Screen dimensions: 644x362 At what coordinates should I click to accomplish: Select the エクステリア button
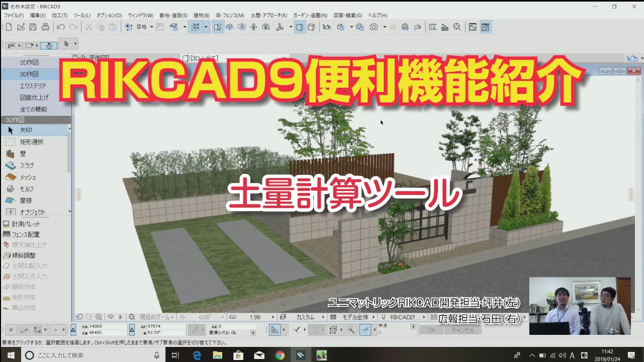[33, 86]
